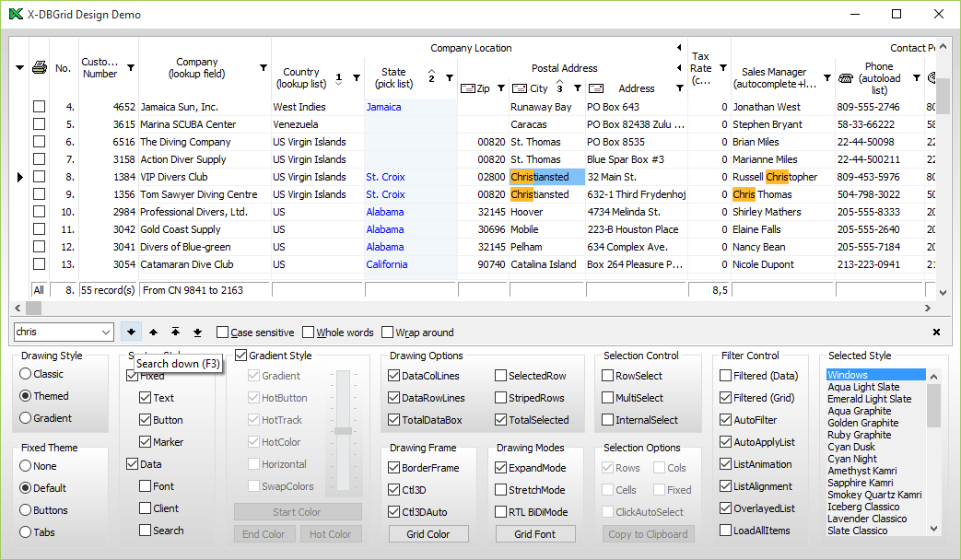Check the RowSelect checkbox
The height and width of the screenshot is (560, 961).
(x=608, y=376)
